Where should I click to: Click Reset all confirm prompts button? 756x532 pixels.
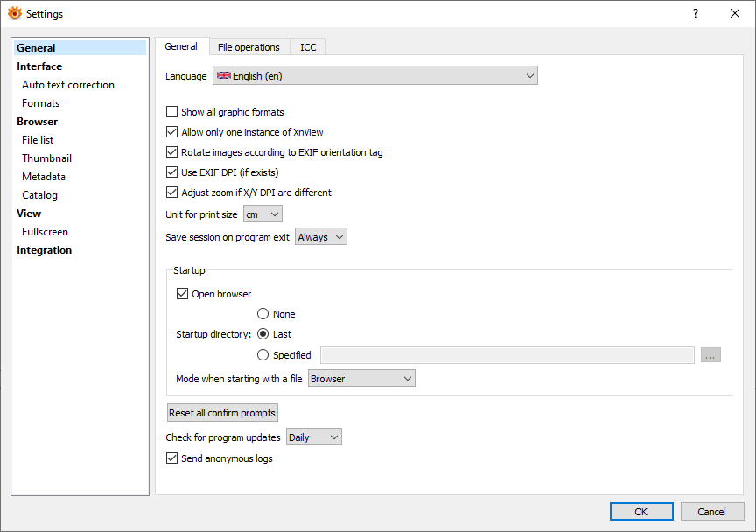[x=222, y=413]
